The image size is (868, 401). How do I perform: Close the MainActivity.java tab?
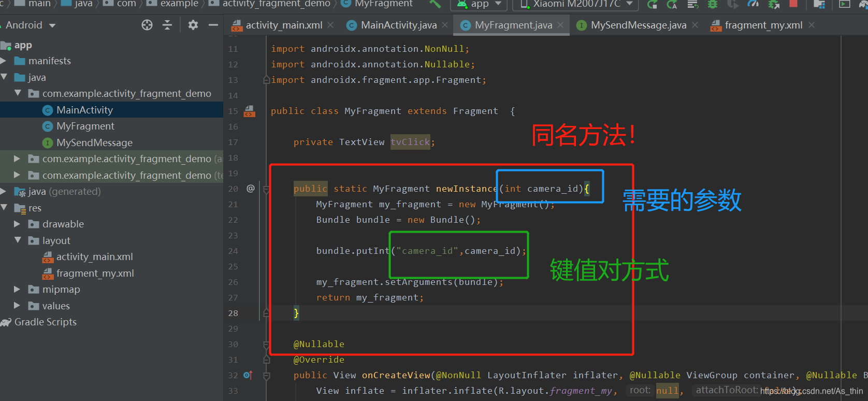445,25
